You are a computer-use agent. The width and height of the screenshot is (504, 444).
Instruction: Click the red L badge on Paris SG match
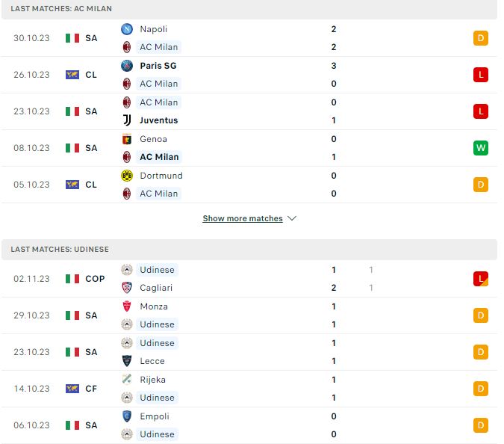tap(481, 75)
